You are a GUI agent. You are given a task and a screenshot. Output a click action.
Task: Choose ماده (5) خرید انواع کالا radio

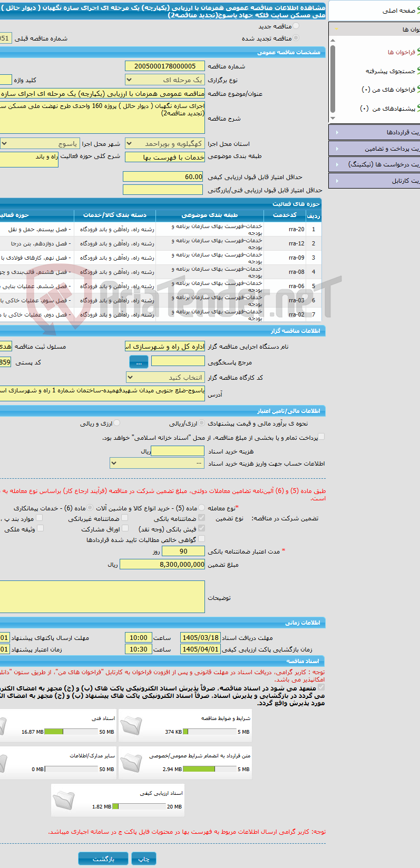pos(202,508)
